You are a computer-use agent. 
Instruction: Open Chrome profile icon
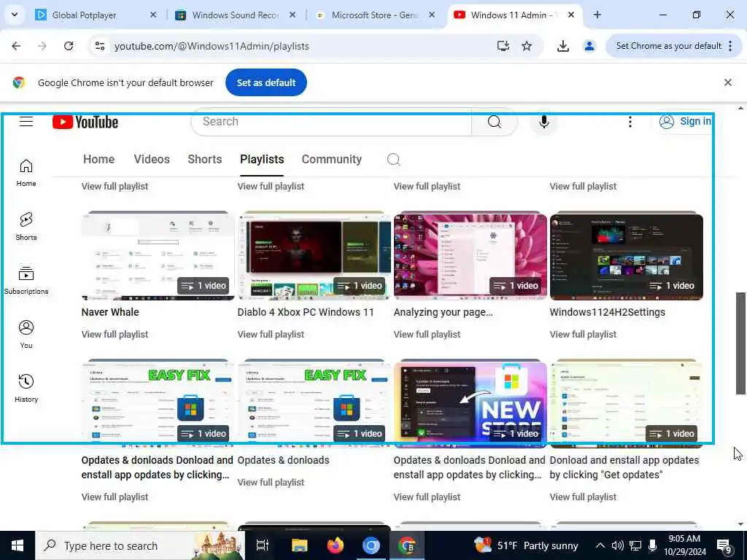(x=589, y=46)
